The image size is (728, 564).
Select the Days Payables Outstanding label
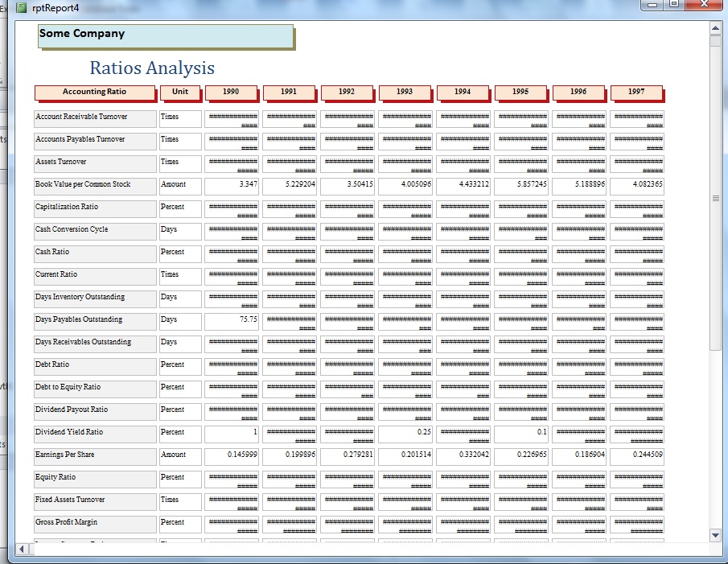(95, 321)
